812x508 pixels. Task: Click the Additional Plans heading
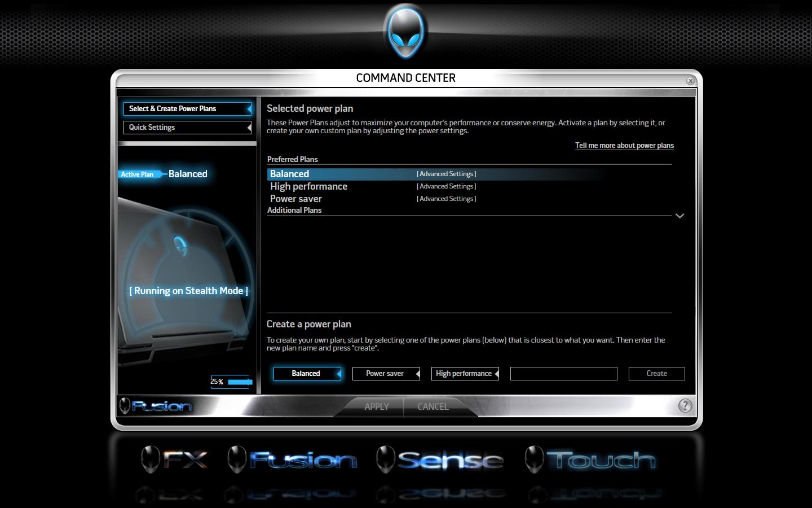pos(294,210)
